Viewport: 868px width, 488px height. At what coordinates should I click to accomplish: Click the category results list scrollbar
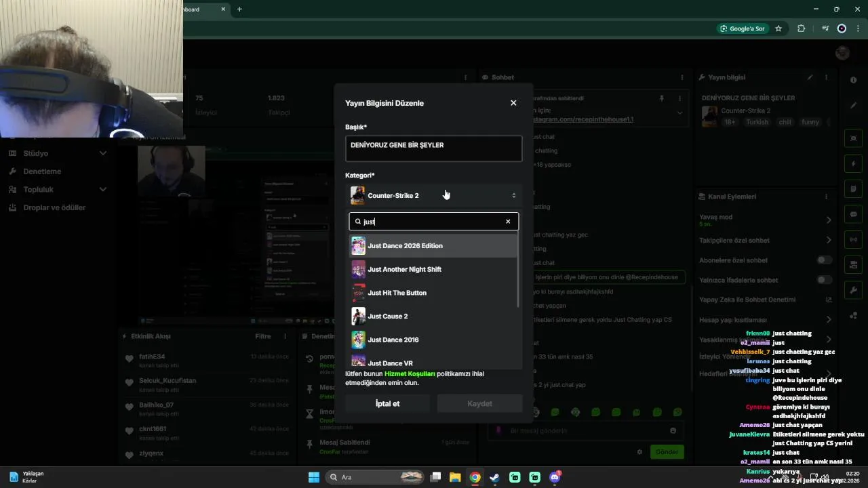519,270
